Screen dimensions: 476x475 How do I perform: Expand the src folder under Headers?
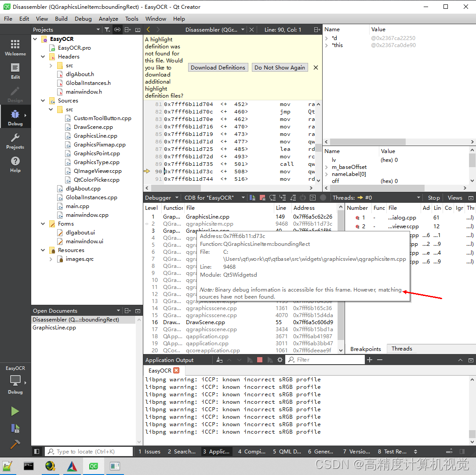tap(51, 65)
